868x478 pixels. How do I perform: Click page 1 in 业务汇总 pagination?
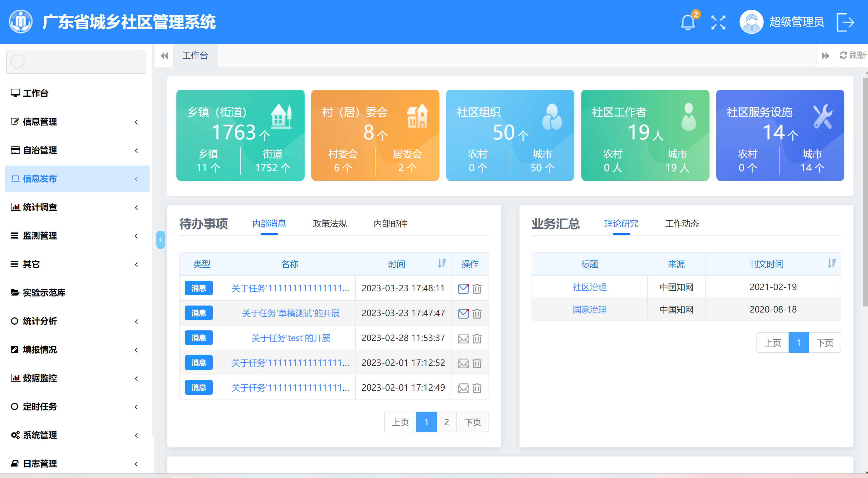point(799,343)
